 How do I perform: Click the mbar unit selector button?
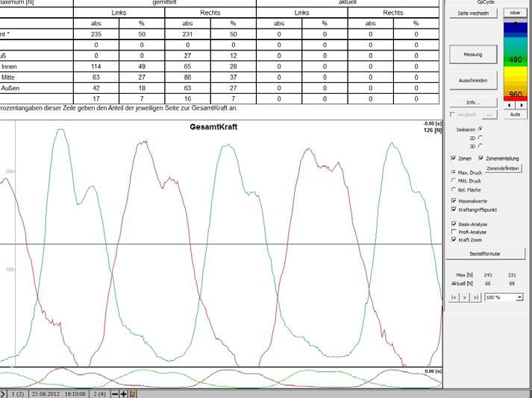coord(515,13)
